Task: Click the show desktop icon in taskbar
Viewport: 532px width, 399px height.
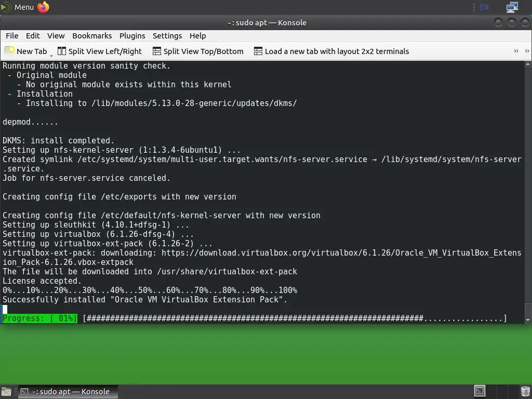Action: [x=6, y=392]
